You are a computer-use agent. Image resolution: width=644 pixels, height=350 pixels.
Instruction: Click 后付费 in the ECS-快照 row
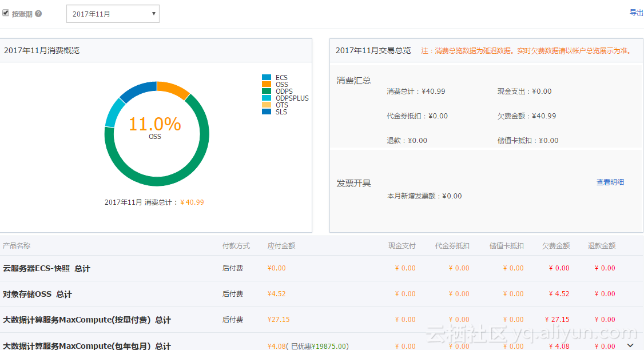[x=232, y=268]
